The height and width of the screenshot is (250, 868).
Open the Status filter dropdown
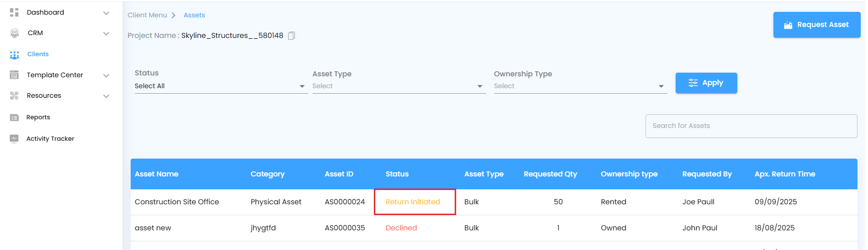[220, 86]
